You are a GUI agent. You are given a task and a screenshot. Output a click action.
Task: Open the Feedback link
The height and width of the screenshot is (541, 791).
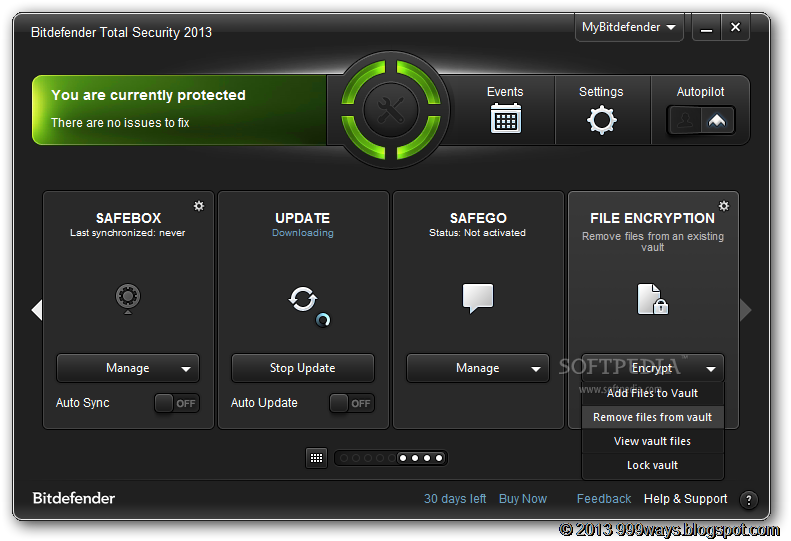604,499
